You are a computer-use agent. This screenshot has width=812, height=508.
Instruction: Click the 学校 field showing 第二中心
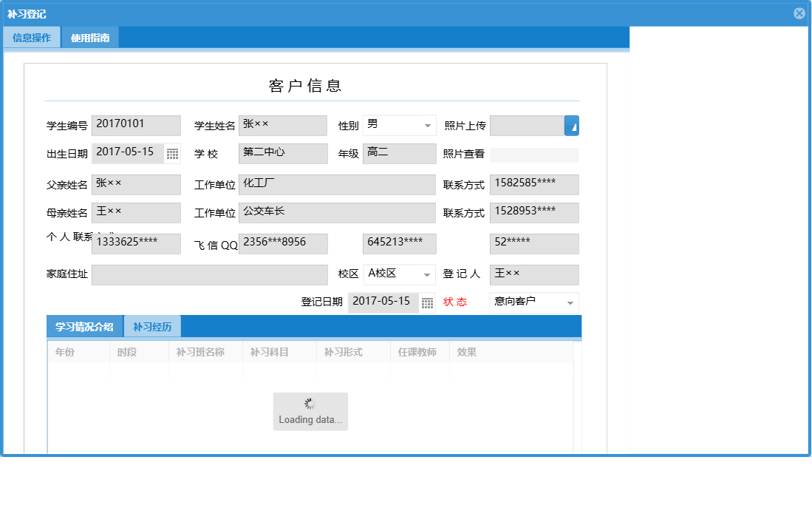[283, 154]
